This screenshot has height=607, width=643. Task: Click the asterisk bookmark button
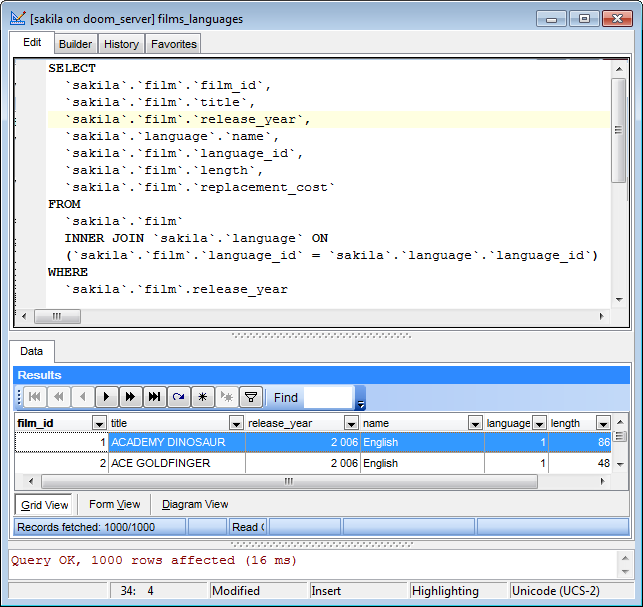coord(203,397)
